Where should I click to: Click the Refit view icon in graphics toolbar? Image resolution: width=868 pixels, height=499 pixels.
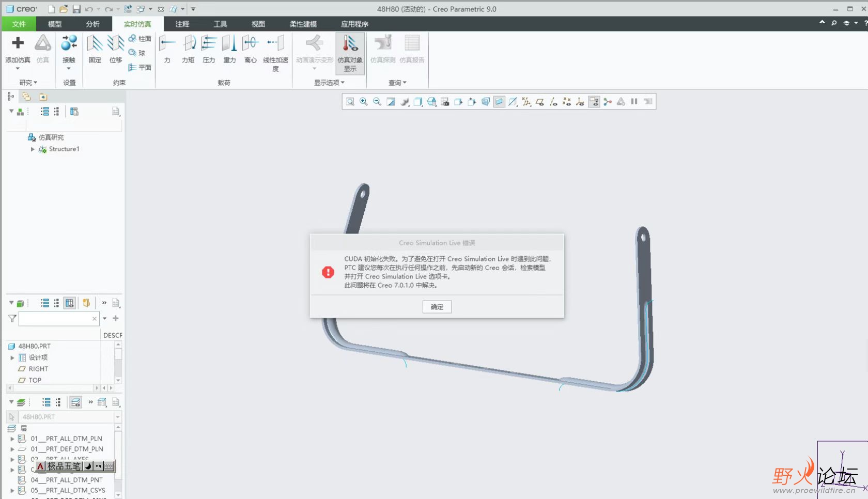(x=350, y=102)
